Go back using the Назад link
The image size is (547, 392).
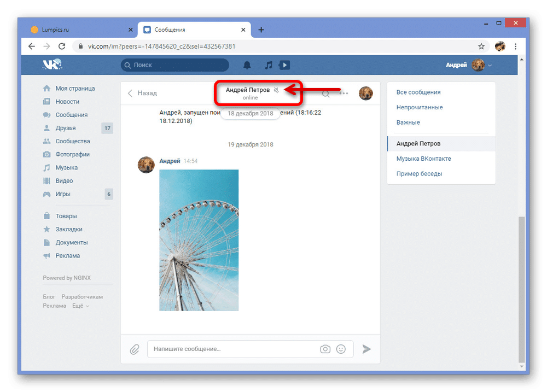(142, 93)
